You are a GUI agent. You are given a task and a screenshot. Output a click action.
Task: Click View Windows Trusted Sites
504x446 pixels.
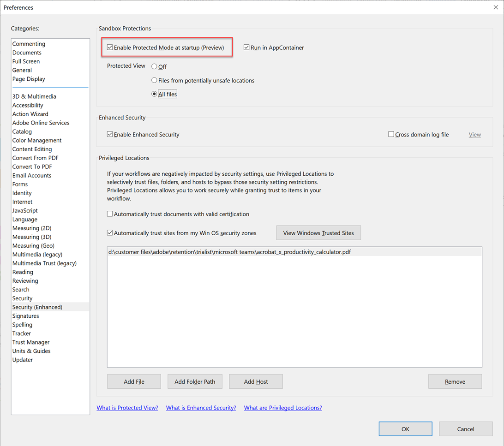(318, 232)
